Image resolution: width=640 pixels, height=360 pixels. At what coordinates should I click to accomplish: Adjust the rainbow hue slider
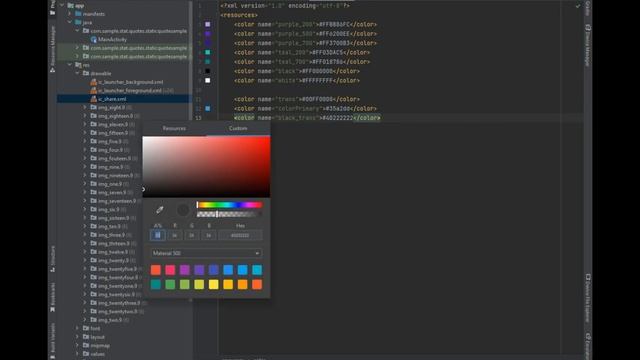point(229,205)
